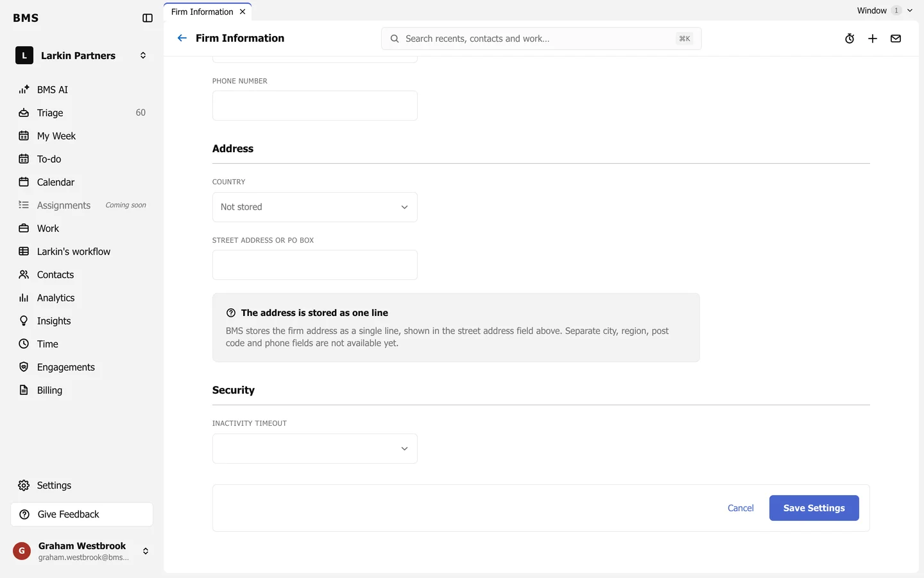Cancel the firm settings changes

(740, 508)
